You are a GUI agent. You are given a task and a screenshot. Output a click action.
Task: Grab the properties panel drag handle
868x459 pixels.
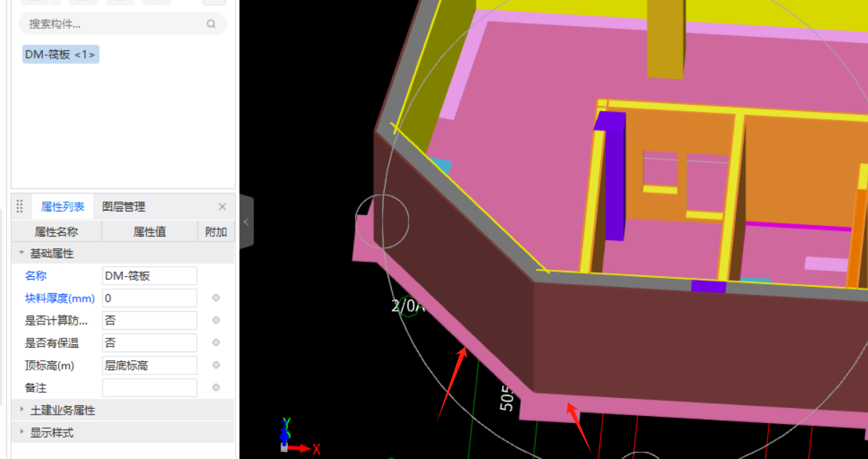click(19, 207)
